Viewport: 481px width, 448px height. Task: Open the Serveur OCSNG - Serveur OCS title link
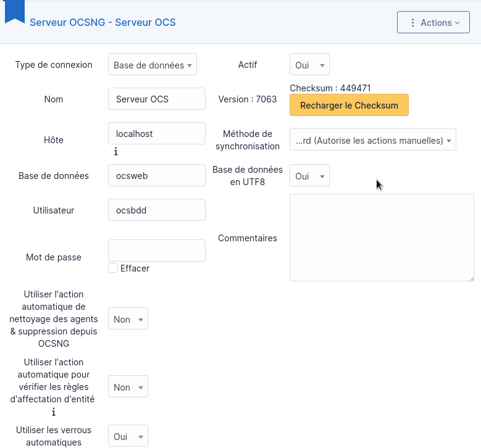[x=102, y=22]
